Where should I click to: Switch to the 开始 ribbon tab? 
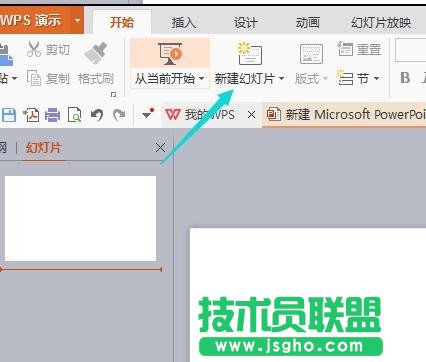coord(122,22)
